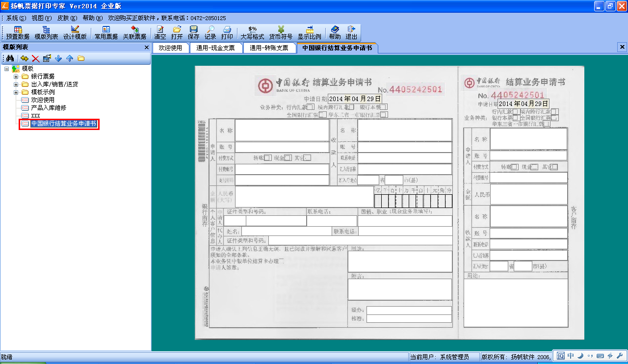Select 中国银行结算业务申请书 in tree

[64, 124]
